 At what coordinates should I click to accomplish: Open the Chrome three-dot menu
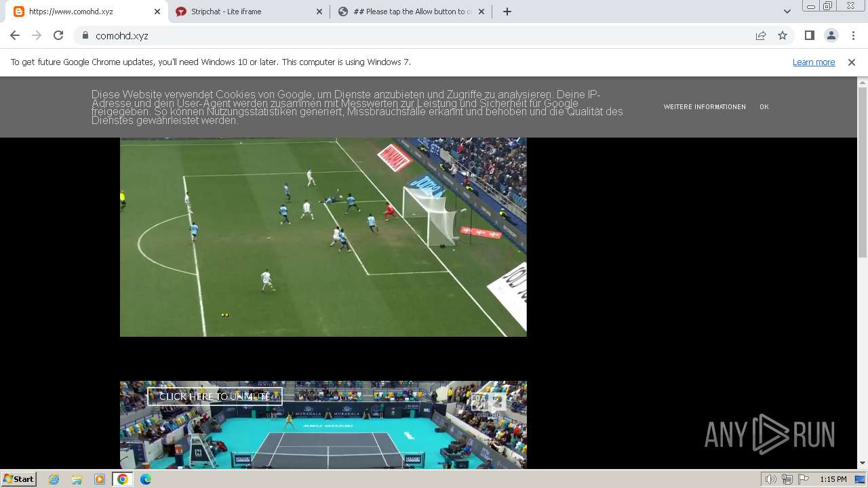click(x=853, y=35)
